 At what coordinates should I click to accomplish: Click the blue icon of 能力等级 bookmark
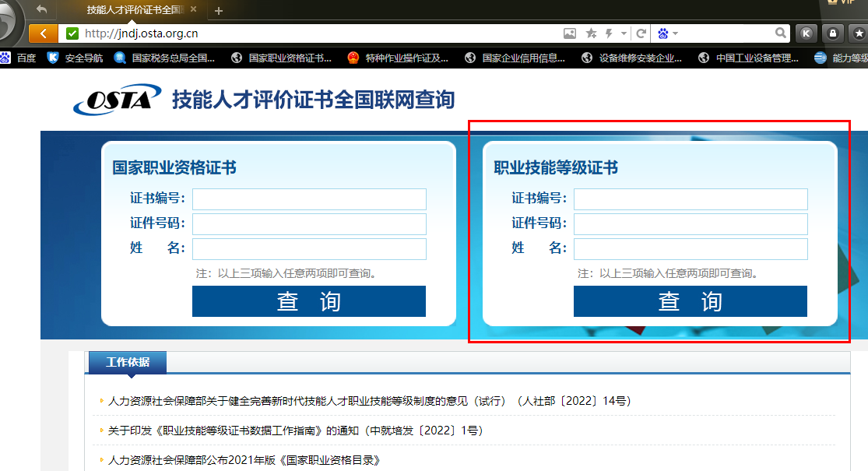[821, 58]
